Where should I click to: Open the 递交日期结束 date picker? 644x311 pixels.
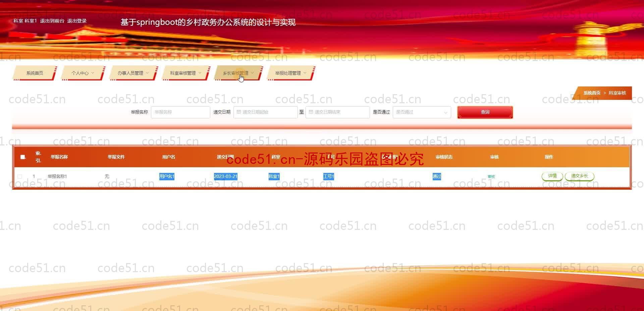point(337,112)
